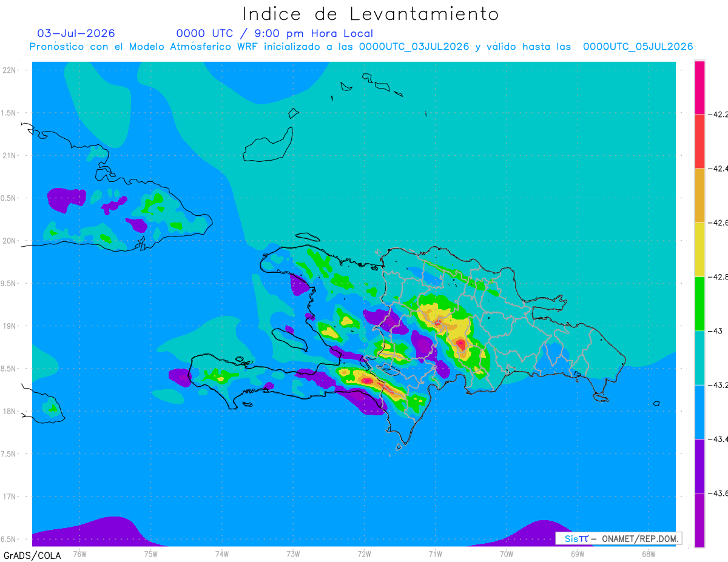Image resolution: width=728 pixels, height=562 pixels.
Task: Click longitude label '70W'
Action: [x=507, y=554]
